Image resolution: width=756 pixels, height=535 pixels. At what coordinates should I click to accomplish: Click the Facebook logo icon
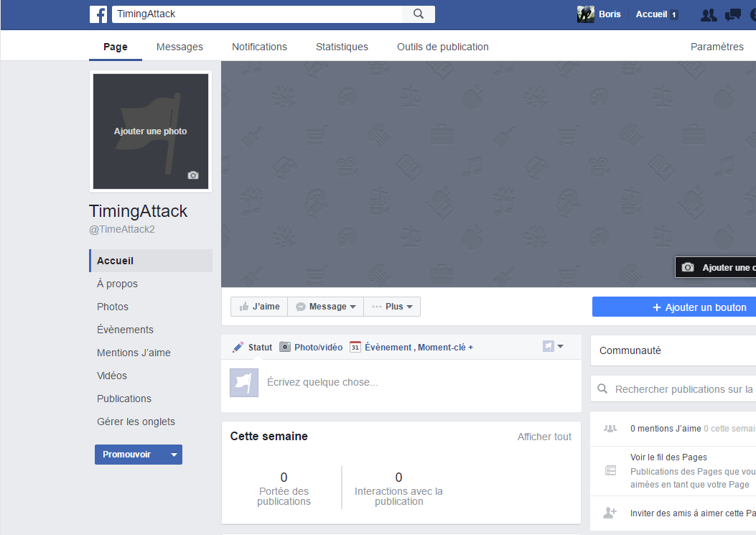[98, 14]
